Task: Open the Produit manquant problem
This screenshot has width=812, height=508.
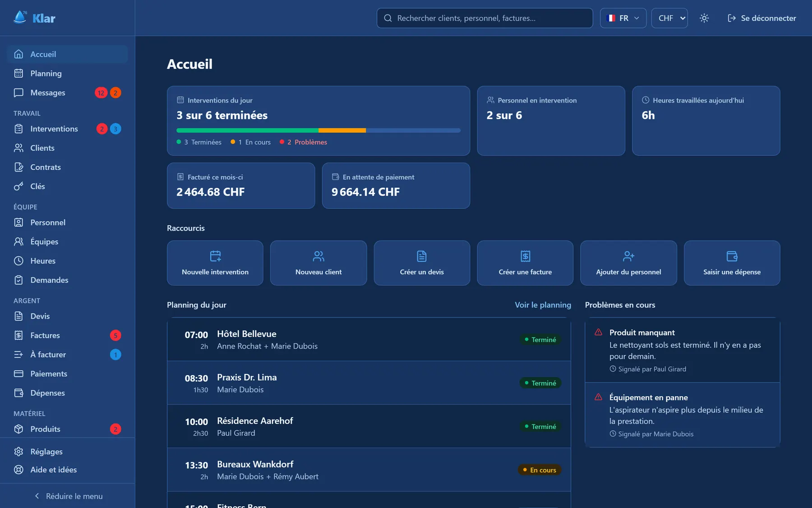Action: click(x=683, y=350)
